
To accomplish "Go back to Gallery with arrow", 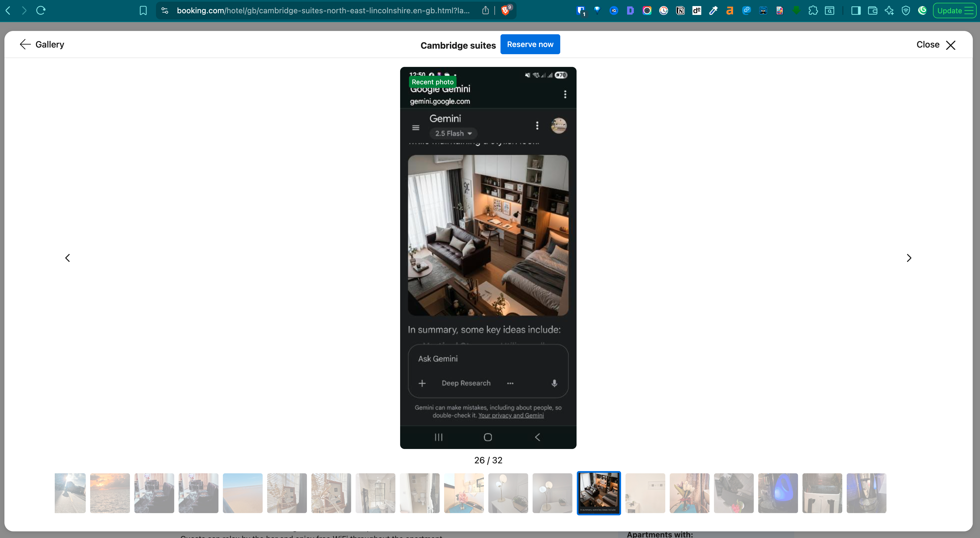I will click(x=25, y=44).
